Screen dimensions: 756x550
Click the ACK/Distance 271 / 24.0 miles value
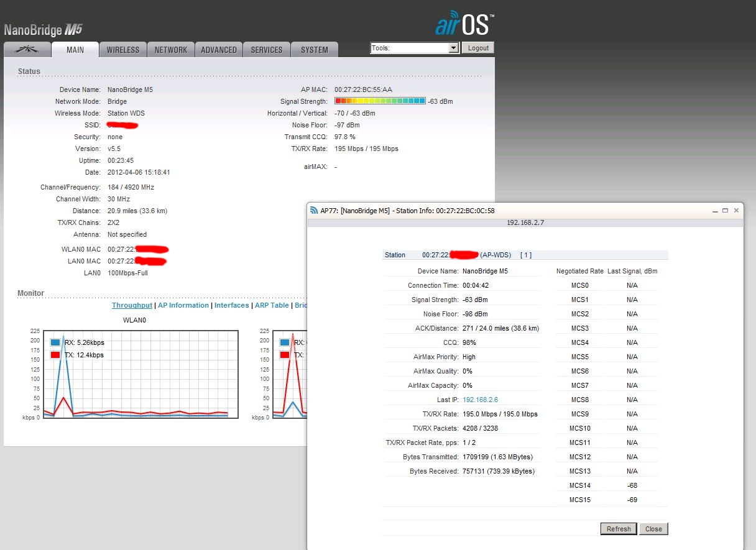500,328
